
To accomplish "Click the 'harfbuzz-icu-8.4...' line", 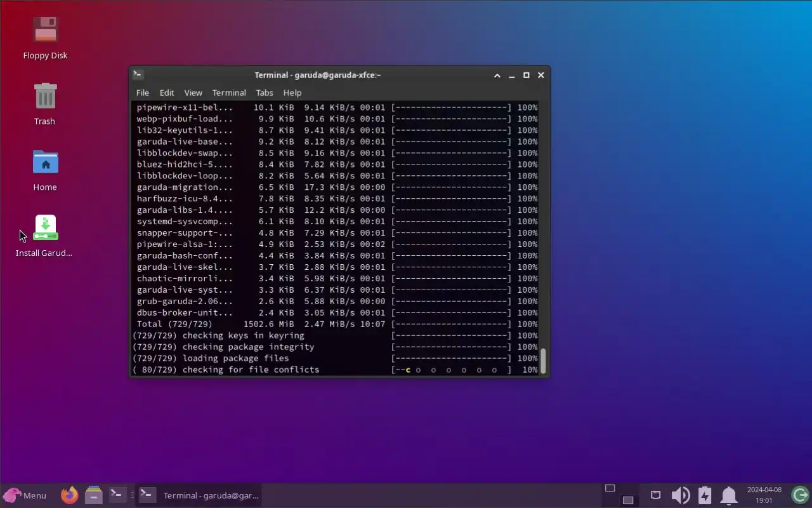I will coord(337,199).
